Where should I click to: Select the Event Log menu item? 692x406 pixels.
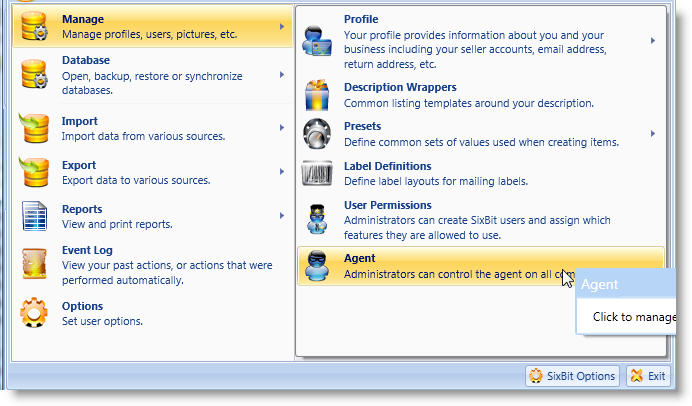tap(150, 264)
